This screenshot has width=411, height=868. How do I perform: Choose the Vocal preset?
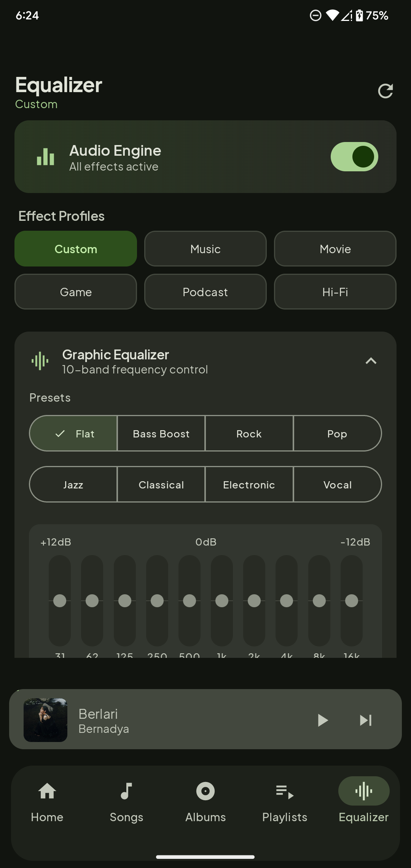point(338,484)
